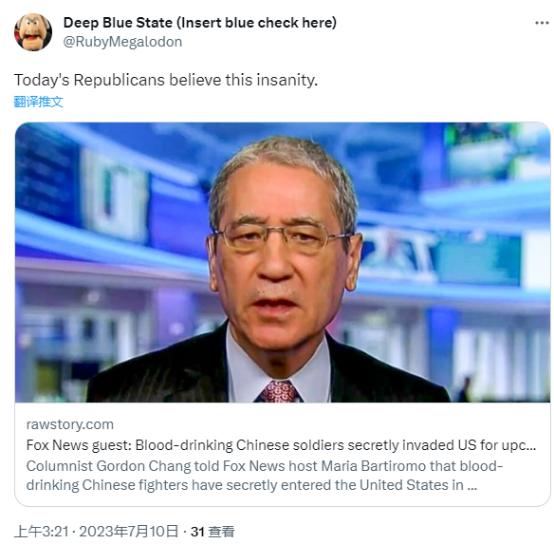
Task: Open the three-dot more options menu
Action: (x=542, y=23)
